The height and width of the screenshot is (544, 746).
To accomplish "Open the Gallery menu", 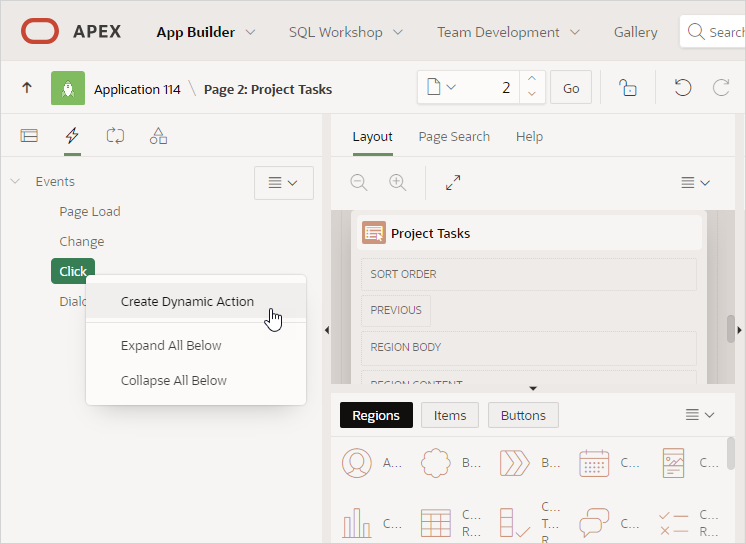I will (x=636, y=32).
